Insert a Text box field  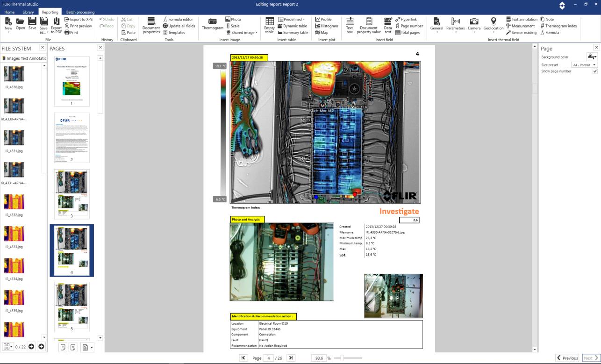click(x=350, y=25)
